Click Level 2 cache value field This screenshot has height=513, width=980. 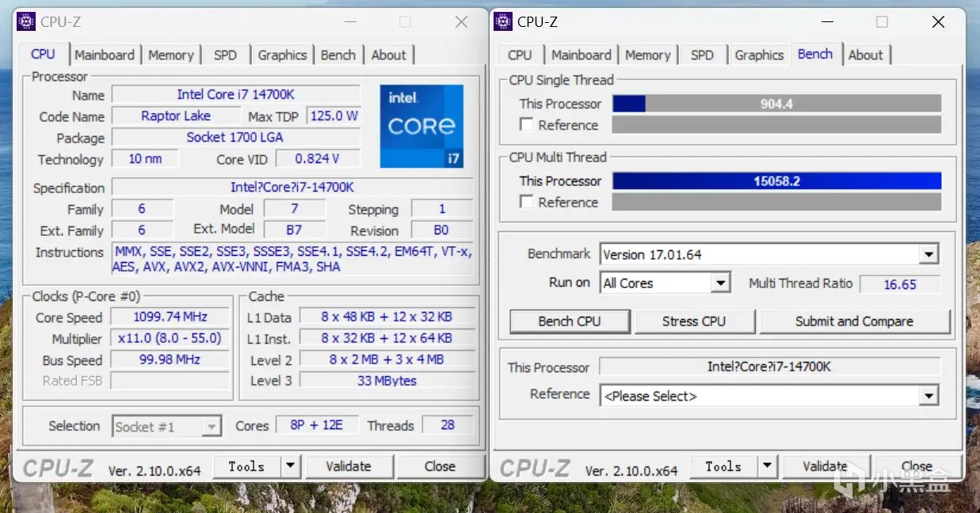(x=387, y=360)
